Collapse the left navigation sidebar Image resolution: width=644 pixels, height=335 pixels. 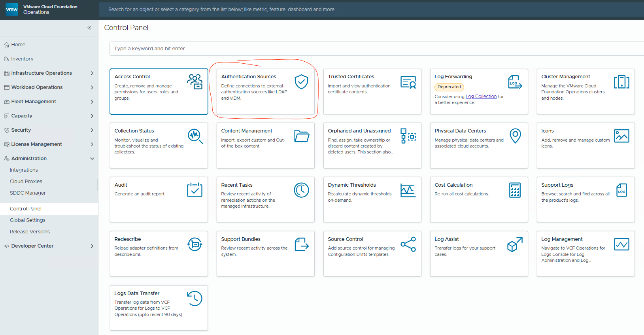(x=89, y=28)
